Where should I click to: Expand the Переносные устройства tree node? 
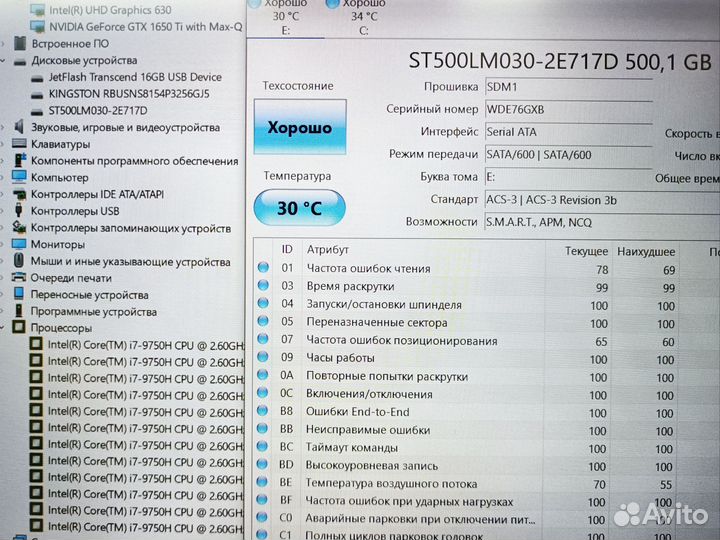tap(4, 294)
